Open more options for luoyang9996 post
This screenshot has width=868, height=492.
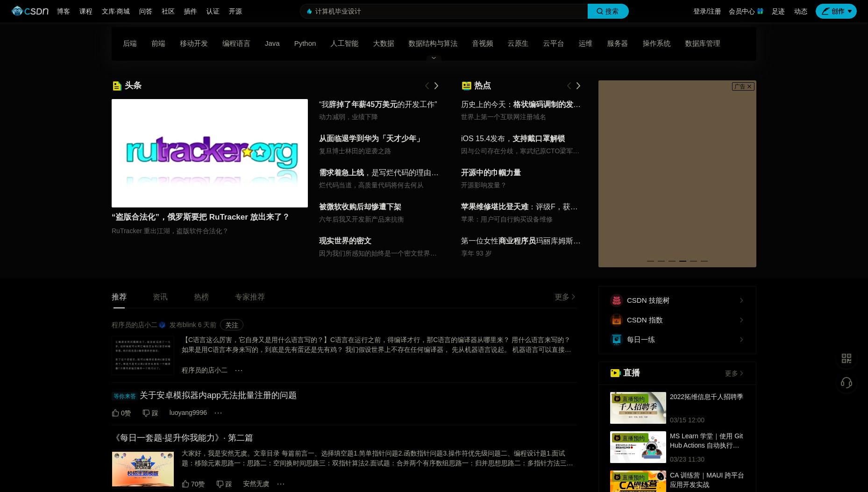click(218, 413)
